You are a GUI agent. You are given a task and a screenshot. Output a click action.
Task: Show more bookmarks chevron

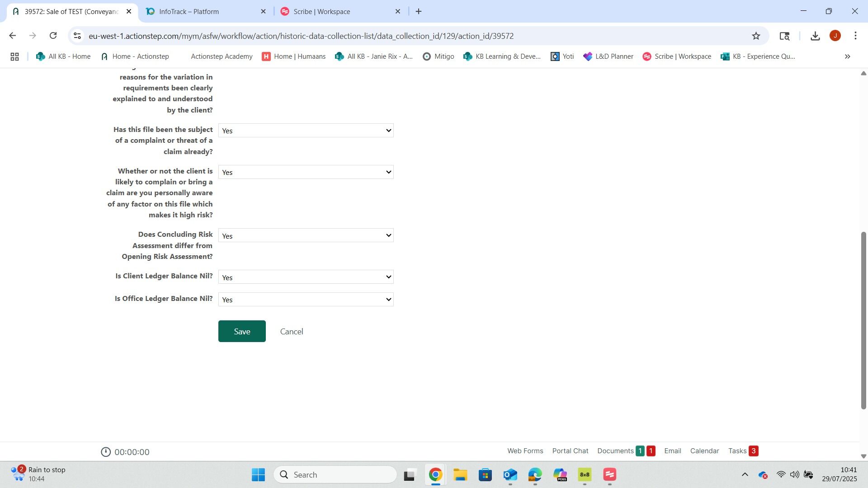847,56
